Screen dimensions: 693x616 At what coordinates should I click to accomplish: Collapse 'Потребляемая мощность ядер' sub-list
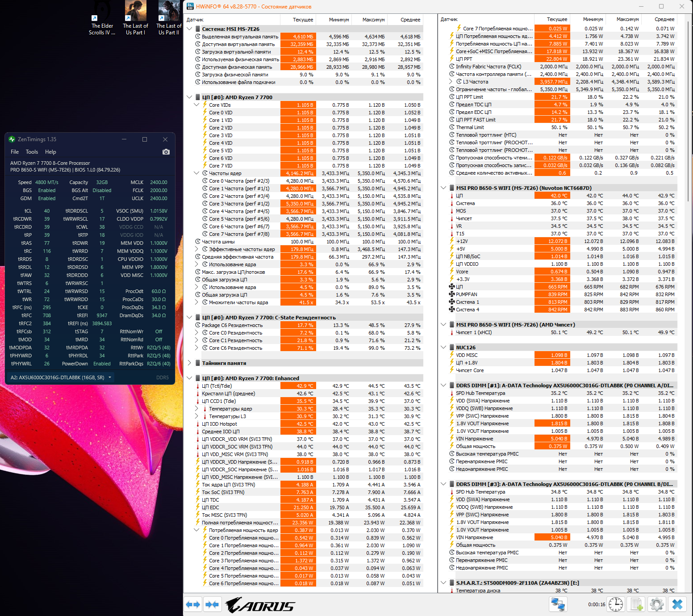[196, 530]
